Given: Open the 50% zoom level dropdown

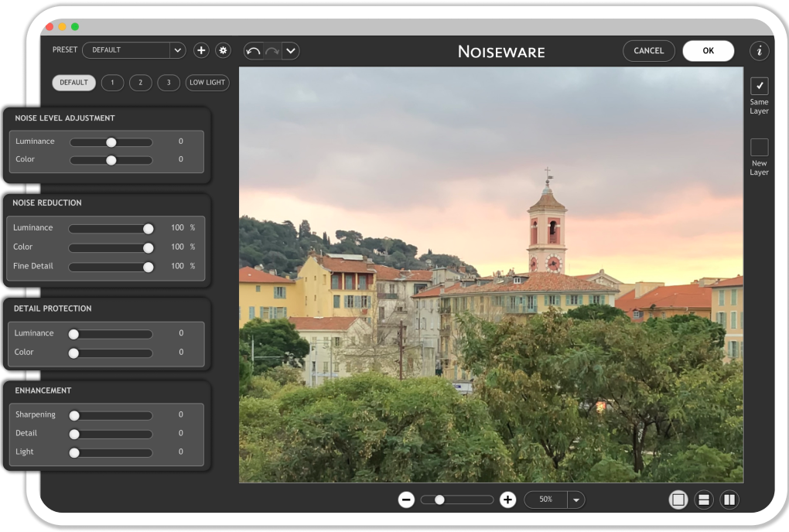Looking at the screenshot, I should coord(576,500).
